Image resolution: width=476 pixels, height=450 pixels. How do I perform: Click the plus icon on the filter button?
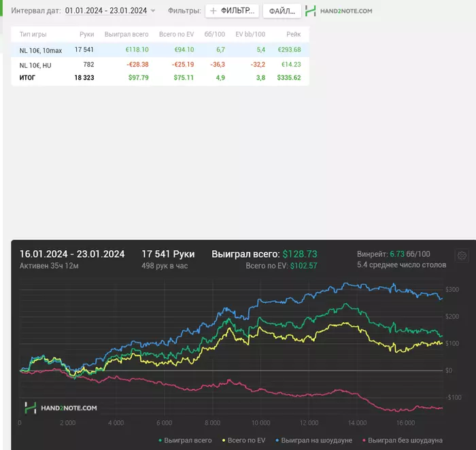[213, 12]
